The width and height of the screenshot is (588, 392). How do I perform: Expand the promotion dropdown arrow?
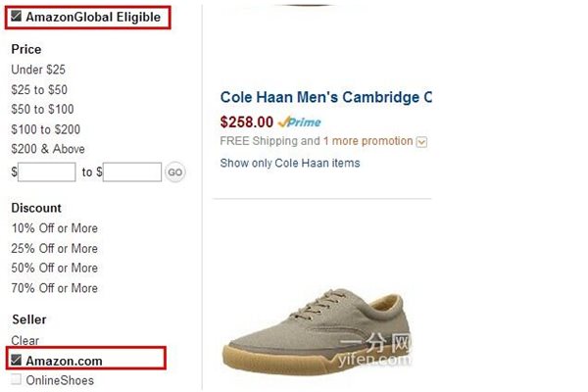click(x=422, y=142)
